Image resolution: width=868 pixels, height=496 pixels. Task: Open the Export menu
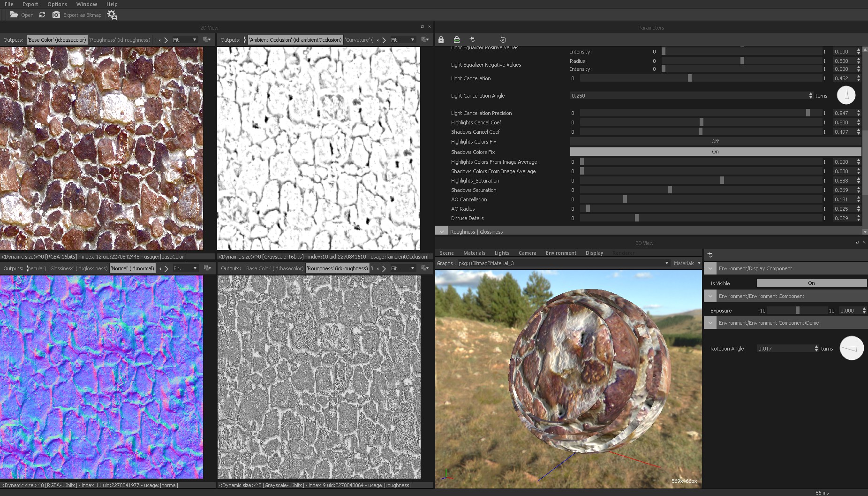click(30, 4)
